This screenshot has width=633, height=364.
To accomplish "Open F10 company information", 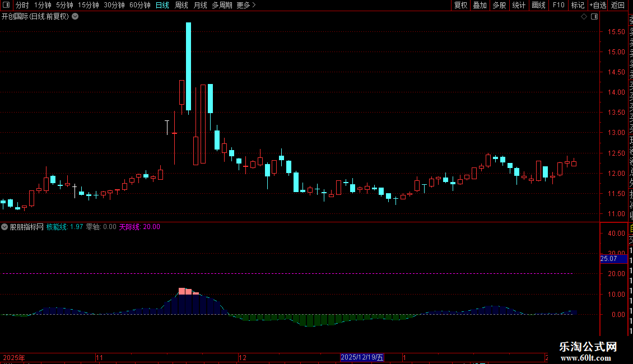I will [x=558, y=5].
